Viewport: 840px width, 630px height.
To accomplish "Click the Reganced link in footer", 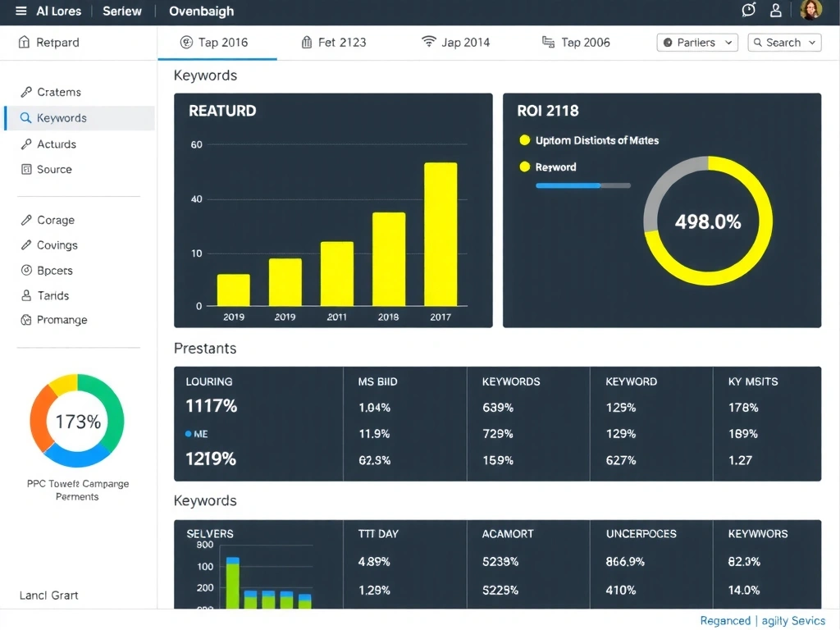I will pos(725,621).
